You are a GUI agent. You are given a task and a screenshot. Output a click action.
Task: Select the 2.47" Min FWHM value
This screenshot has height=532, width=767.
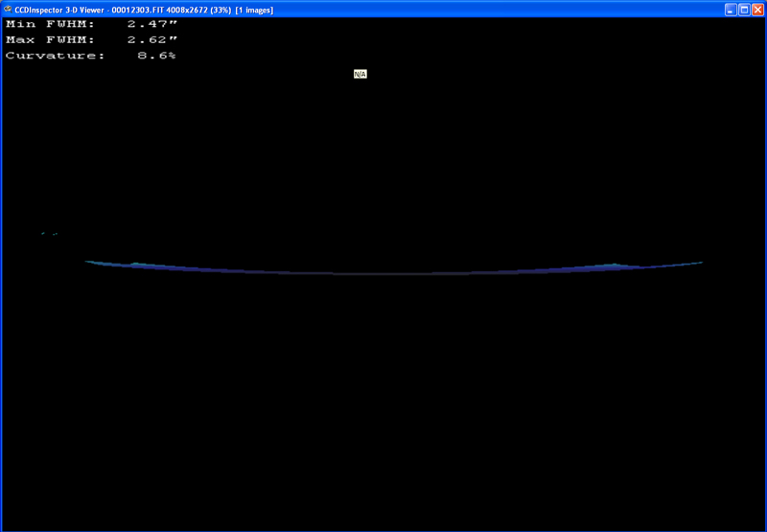click(x=152, y=24)
